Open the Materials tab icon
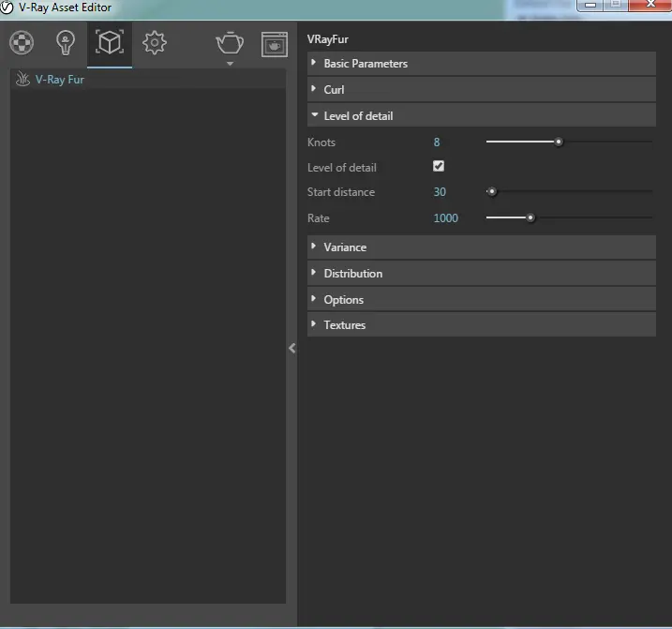This screenshot has height=629, width=672. click(x=22, y=43)
